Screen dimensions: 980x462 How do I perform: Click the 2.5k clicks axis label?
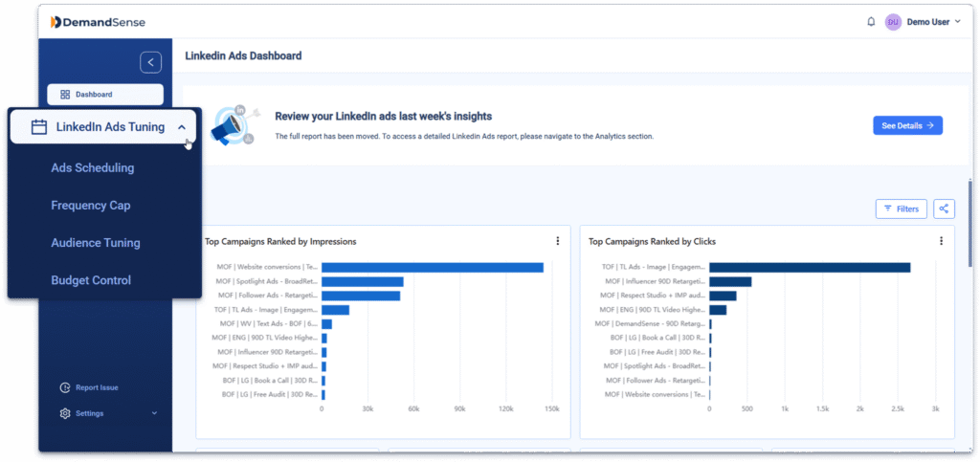pos(898,409)
